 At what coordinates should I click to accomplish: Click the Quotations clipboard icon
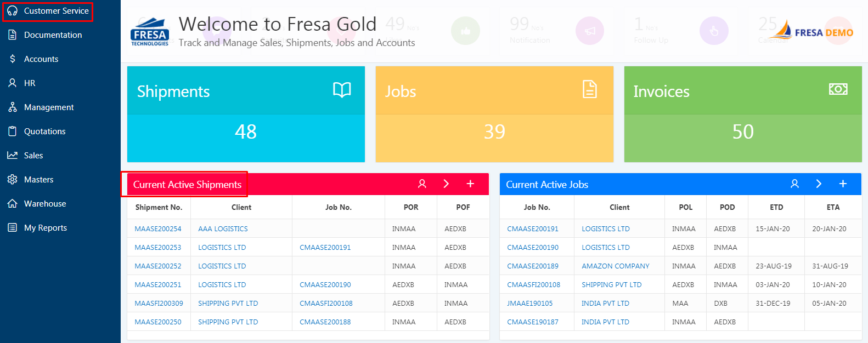click(12, 131)
